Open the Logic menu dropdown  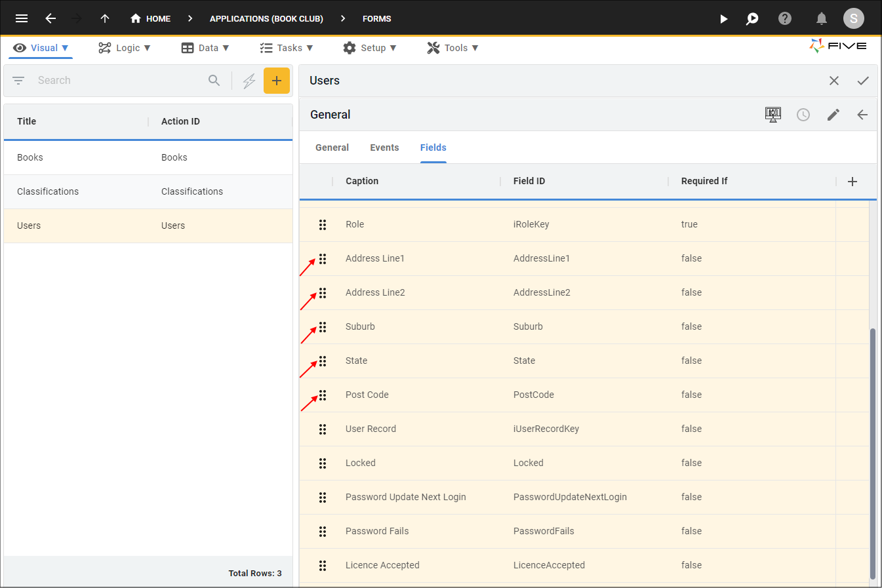125,48
